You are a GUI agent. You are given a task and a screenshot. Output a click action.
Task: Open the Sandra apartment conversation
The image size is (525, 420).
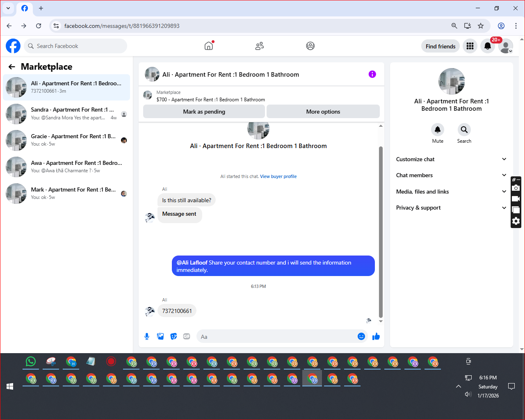pos(66,114)
